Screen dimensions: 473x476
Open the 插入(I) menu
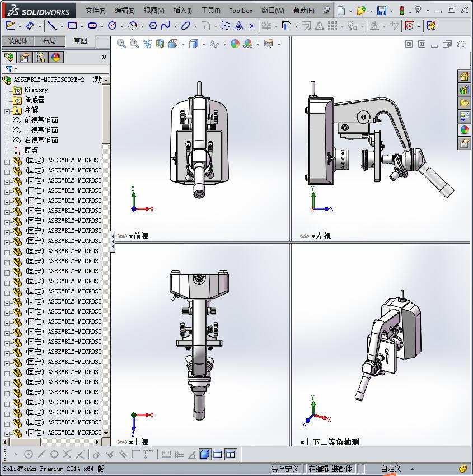tap(182, 11)
